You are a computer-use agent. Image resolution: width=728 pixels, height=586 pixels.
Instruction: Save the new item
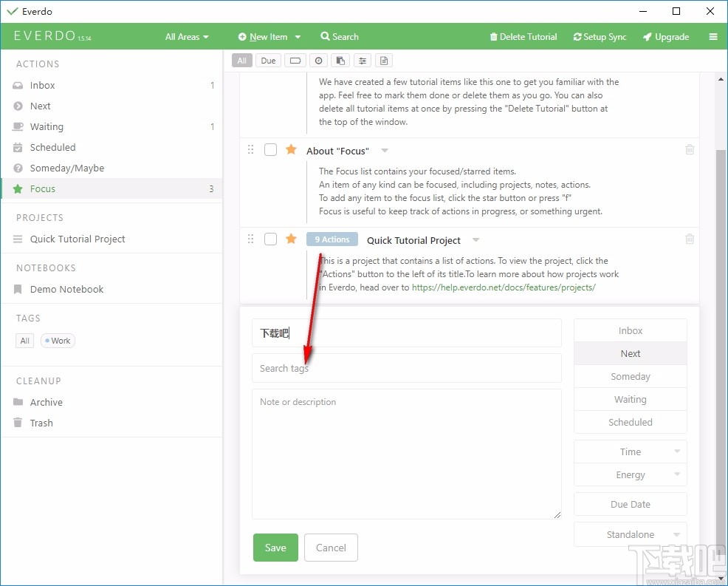pyautogui.click(x=275, y=548)
